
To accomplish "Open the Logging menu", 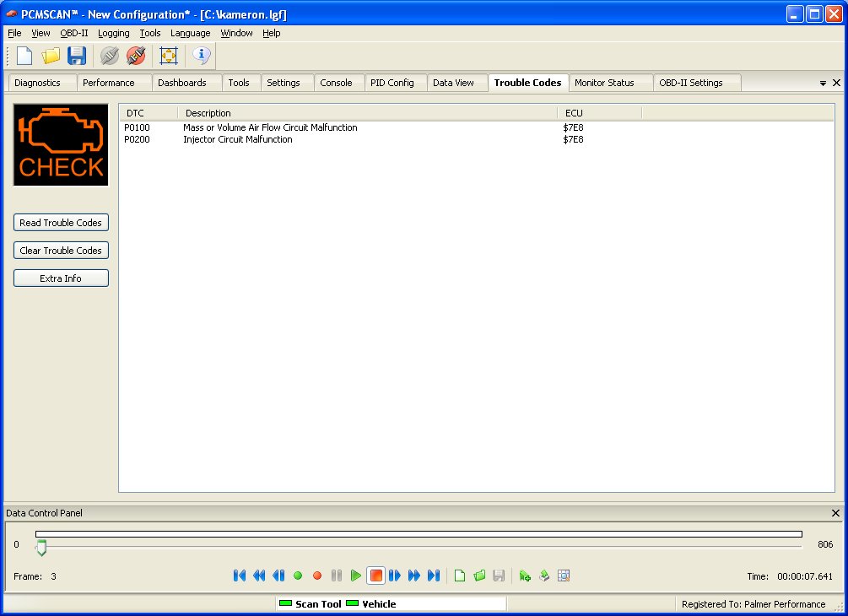I will (114, 33).
